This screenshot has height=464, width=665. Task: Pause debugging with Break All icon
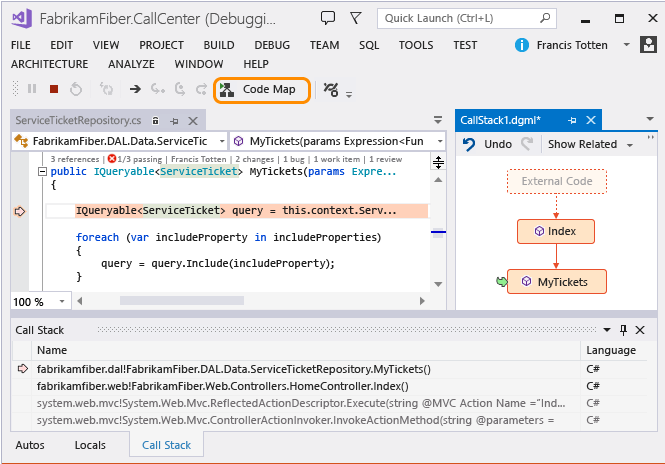[x=32, y=89]
